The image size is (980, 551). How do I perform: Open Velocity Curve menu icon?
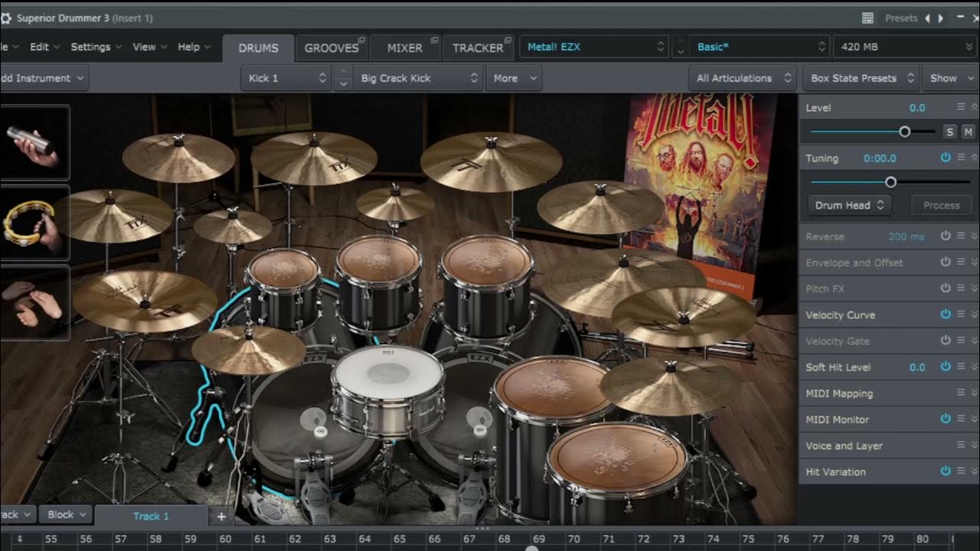click(961, 315)
